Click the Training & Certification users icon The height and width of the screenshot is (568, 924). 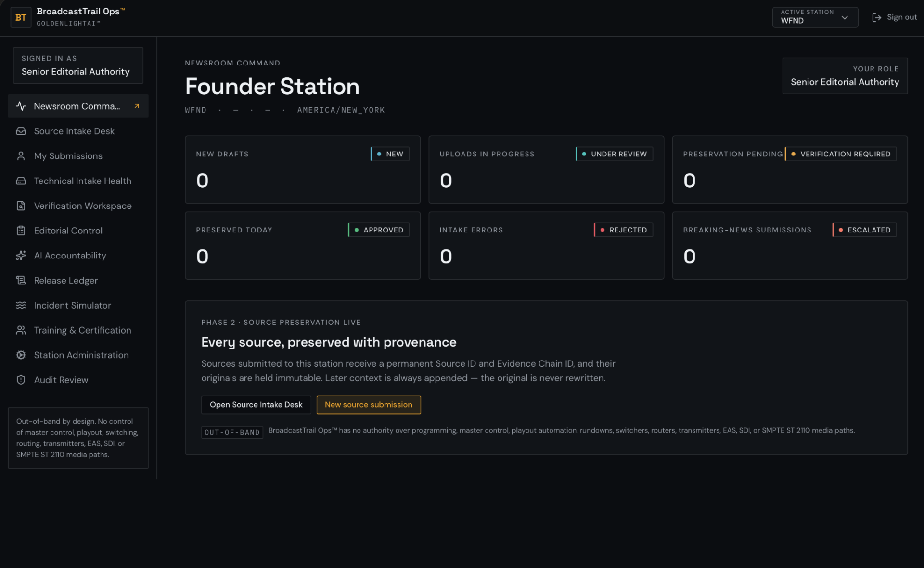pyautogui.click(x=21, y=330)
